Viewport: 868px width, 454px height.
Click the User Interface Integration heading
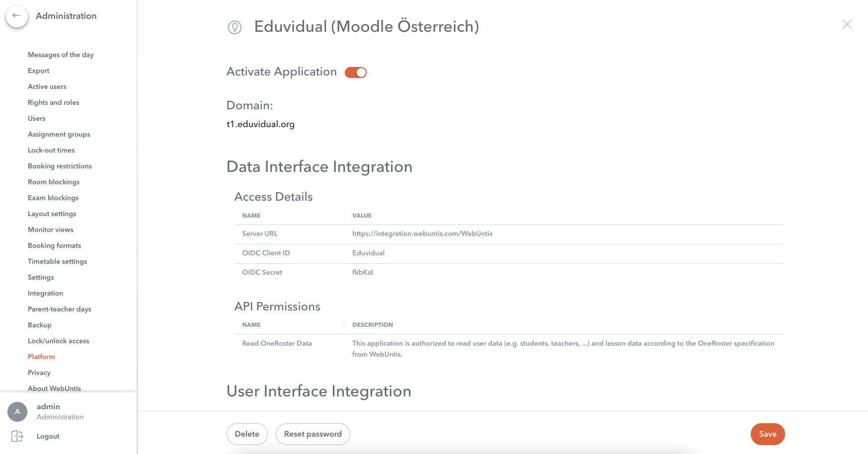tap(319, 391)
